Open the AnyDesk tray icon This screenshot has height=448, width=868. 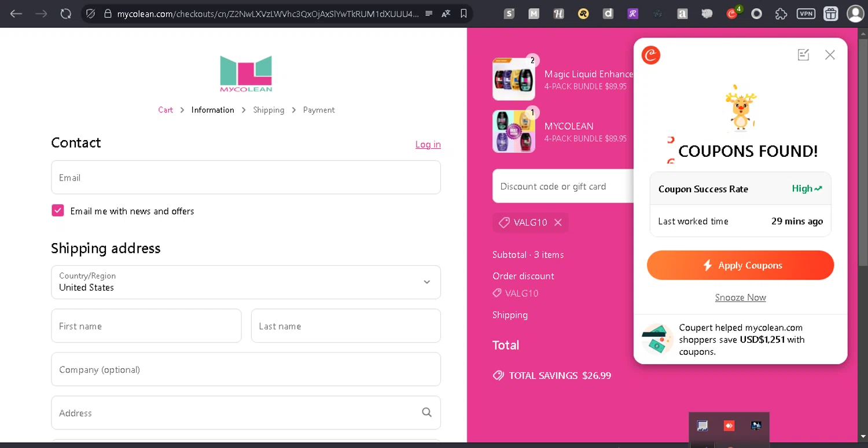tap(729, 426)
